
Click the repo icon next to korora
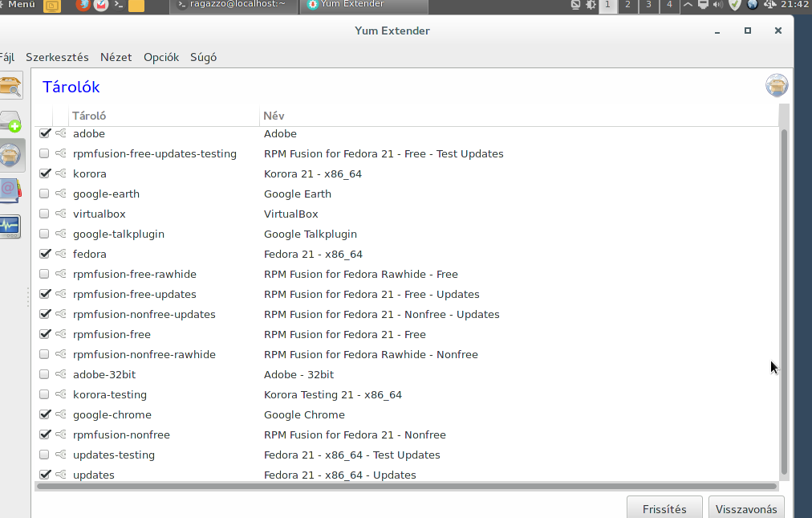(61, 173)
